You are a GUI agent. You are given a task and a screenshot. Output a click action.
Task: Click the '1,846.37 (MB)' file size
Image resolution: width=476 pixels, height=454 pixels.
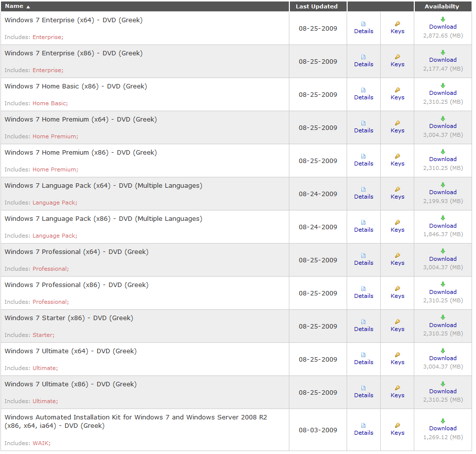point(443,234)
